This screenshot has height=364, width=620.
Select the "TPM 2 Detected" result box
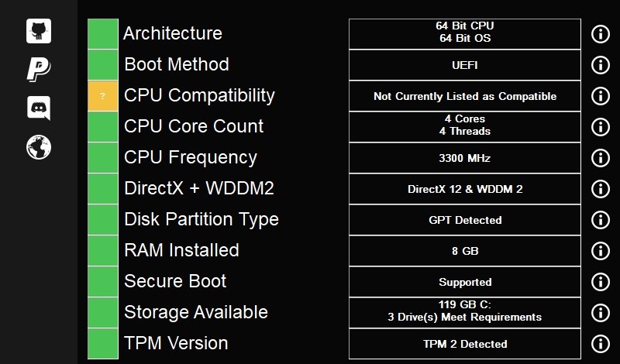coord(465,344)
